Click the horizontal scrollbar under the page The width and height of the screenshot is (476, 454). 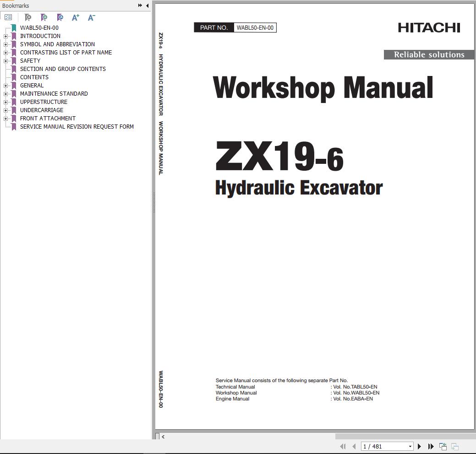[x=405, y=437]
